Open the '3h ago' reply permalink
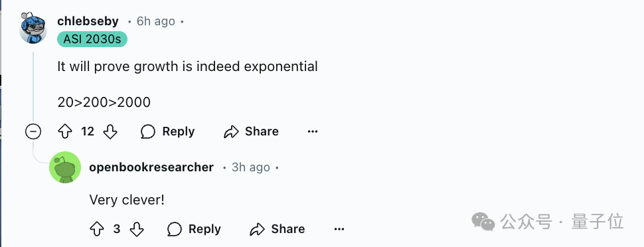 [251, 167]
